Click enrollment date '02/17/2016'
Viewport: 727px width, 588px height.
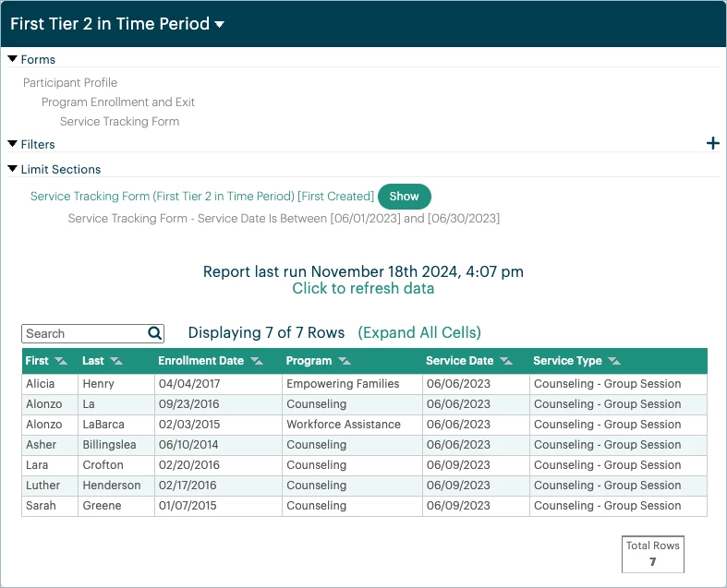pyautogui.click(x=218, y=486)
